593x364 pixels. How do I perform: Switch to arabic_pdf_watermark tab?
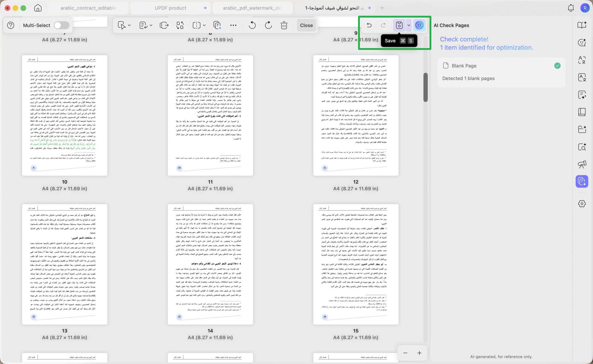[x=252, y=8]
